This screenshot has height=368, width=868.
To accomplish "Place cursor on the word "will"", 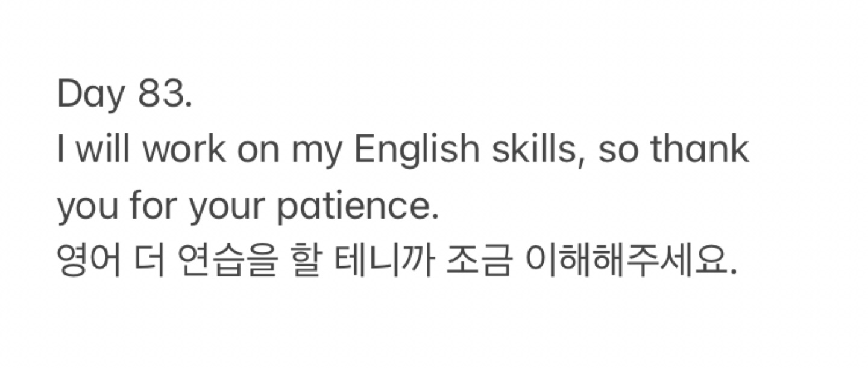I will pyautogui.click(x=104, y=150).
